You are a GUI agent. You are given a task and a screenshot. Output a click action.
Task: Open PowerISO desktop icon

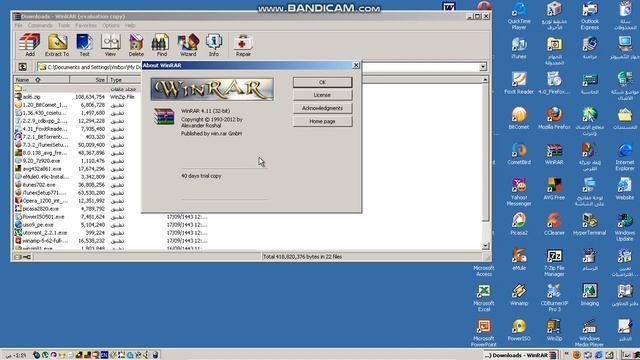pos(519,330)
